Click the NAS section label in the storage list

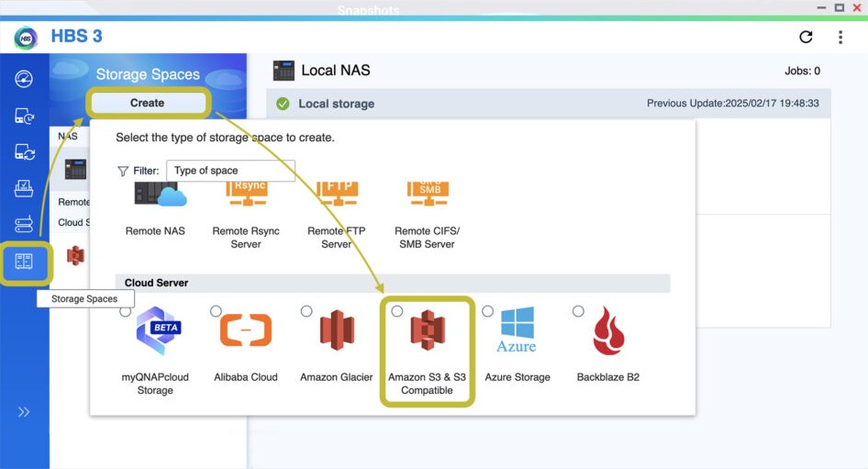coord(68,136)
